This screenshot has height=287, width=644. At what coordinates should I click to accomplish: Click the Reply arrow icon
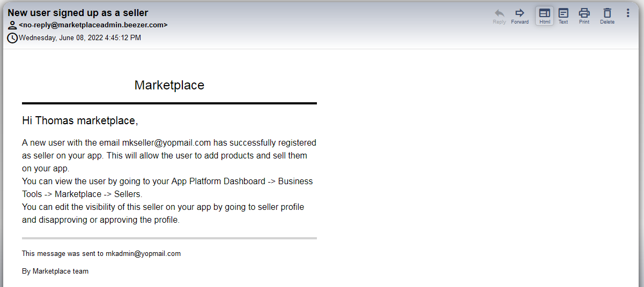[499, 13]
